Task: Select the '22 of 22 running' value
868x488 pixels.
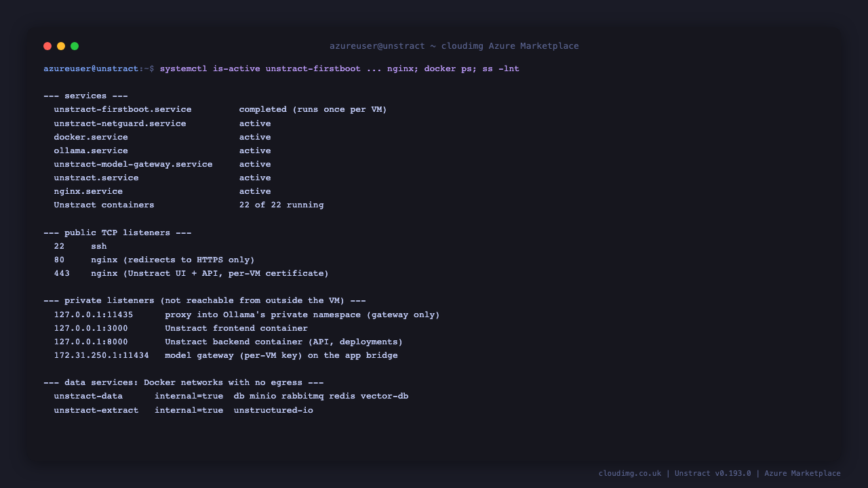Action: pos(281,205)
